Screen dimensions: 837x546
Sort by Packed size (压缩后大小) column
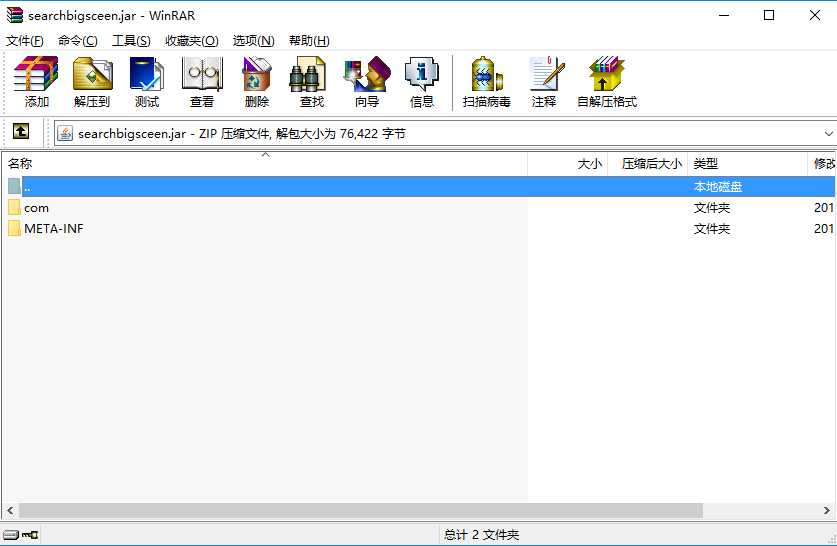[648, 164]
